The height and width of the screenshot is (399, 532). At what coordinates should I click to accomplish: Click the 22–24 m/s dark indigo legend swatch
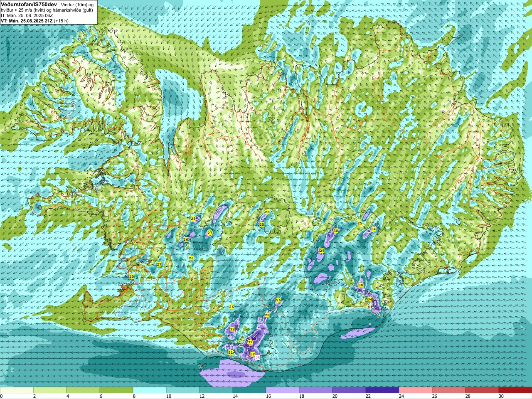[382, 390]
